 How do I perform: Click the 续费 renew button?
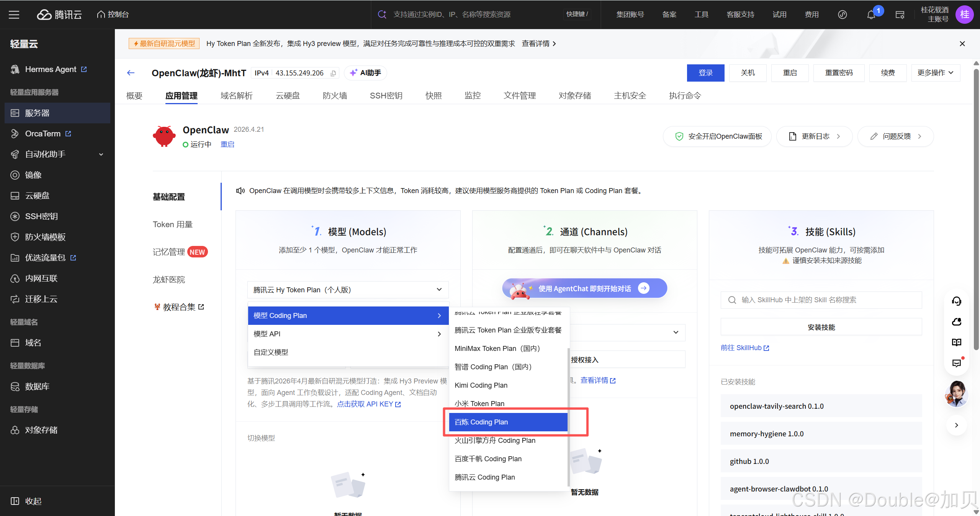[888, 73]
